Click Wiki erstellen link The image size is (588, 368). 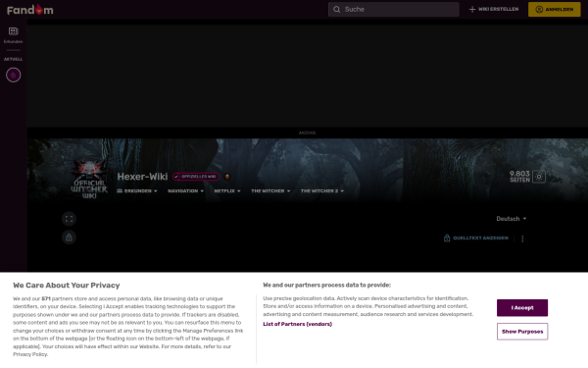(x=494, y=9)
